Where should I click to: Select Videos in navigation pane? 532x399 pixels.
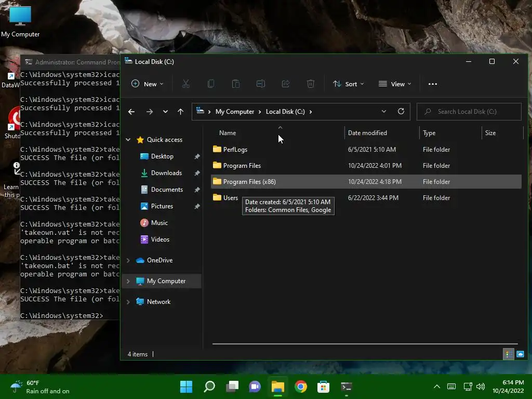tap(160, 240)
